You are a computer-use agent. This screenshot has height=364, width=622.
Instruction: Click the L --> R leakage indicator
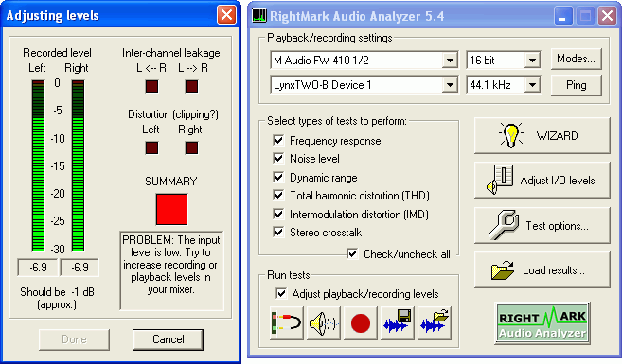click(x=191, y=86)
